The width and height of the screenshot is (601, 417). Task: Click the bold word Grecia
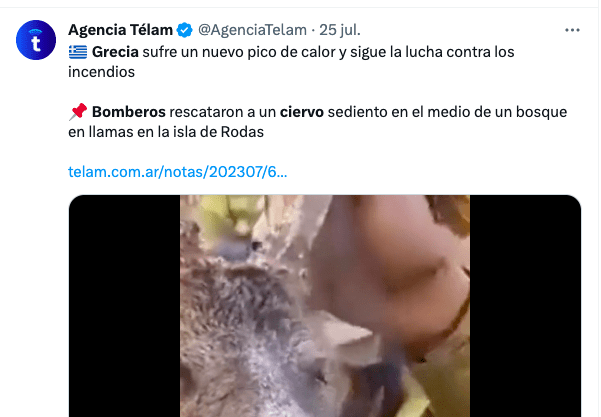click(115, 52)
